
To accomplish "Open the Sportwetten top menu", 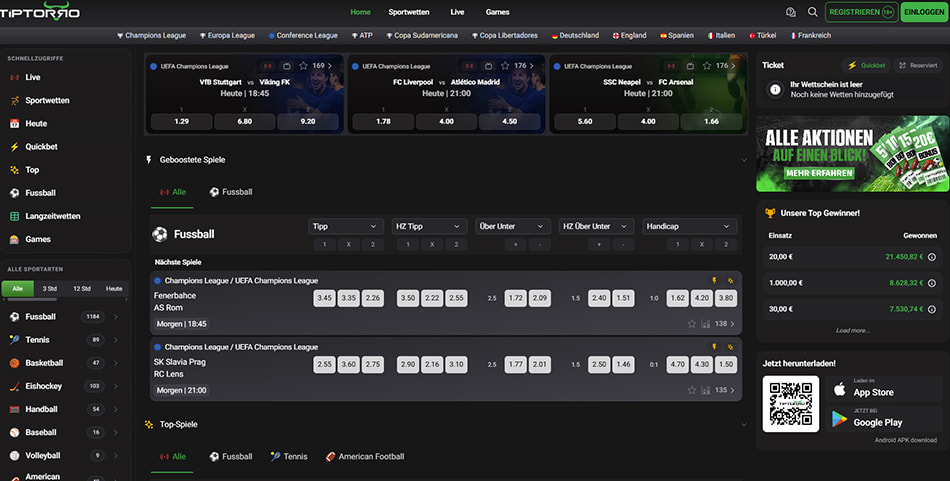I will pos(409,12).
